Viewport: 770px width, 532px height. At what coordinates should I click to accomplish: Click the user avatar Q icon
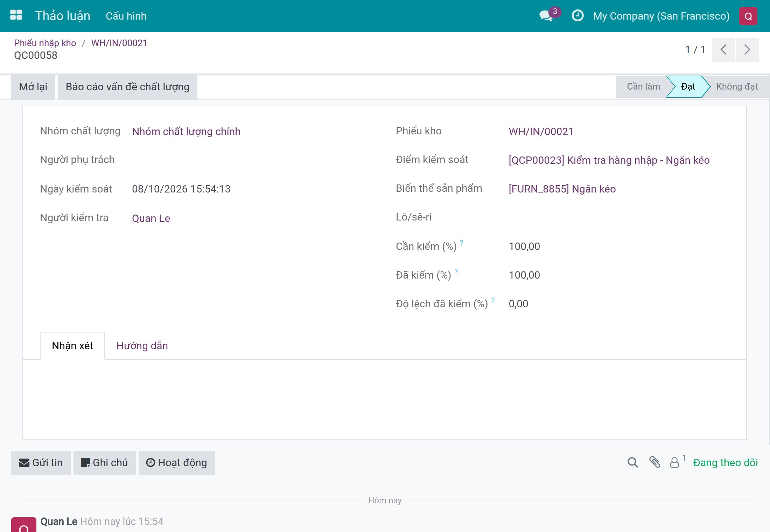coord(748,16)
